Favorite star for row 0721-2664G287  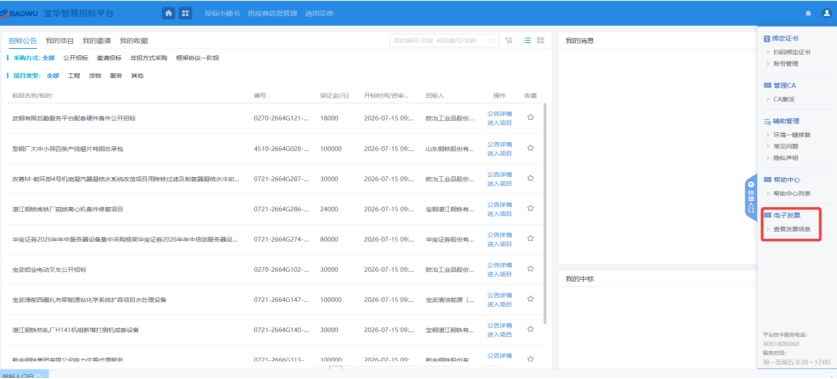(x=530, y=178)
